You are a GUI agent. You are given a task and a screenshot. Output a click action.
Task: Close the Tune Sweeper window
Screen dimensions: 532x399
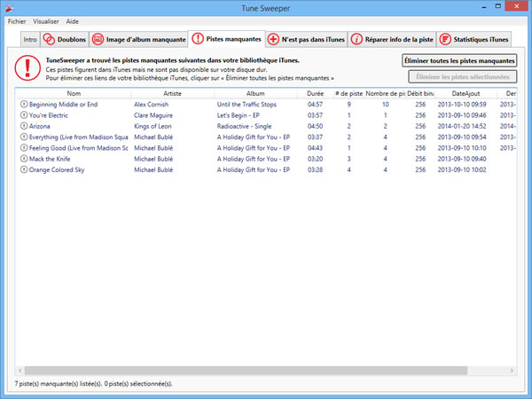pyautogui.click(x=516, y=6)
